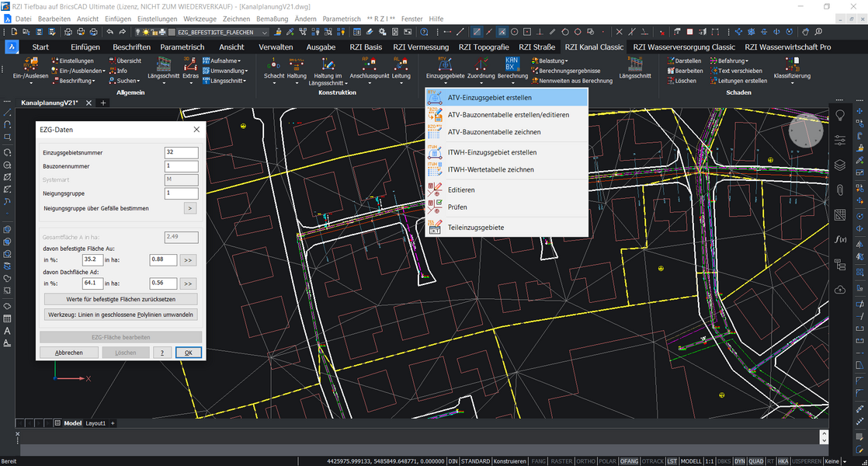Viewport: 868px width, 466px height.
Task: Click OK in the EZG-Daten dialog
Action: pyautogui.click(x=188, y=353)
